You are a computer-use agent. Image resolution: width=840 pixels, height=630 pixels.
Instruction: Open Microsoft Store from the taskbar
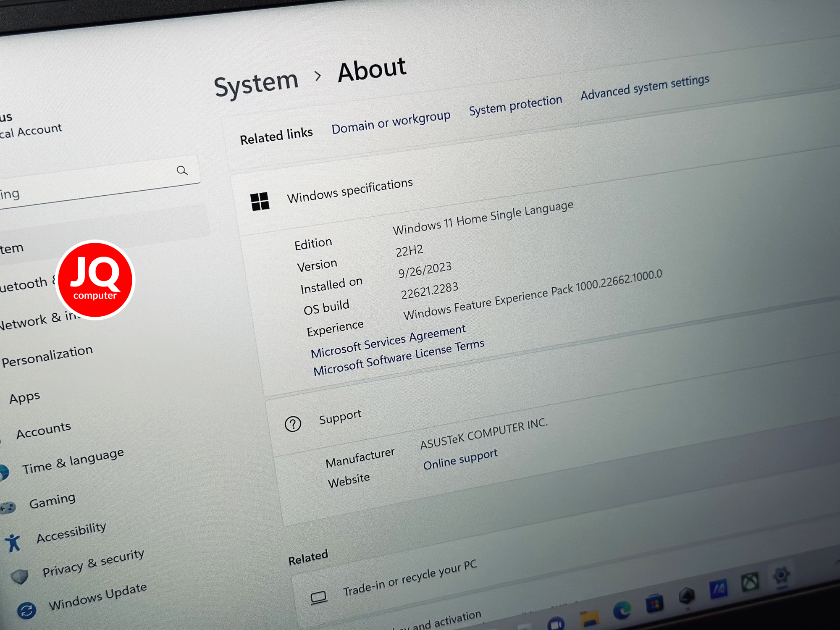tap(654, 604)
